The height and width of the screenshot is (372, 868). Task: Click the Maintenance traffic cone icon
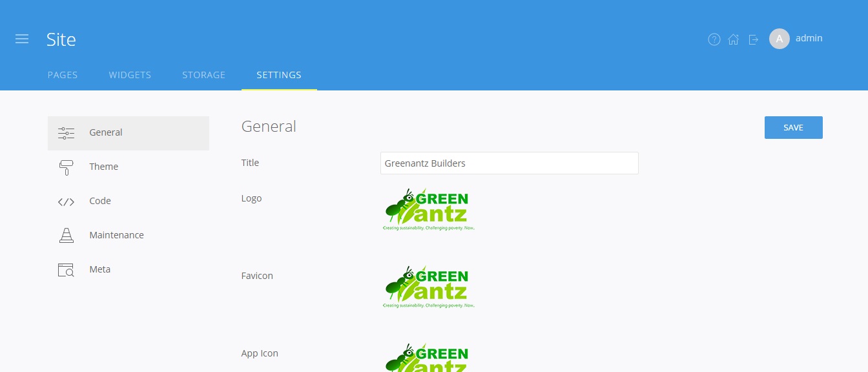click(x=66, y=236)
